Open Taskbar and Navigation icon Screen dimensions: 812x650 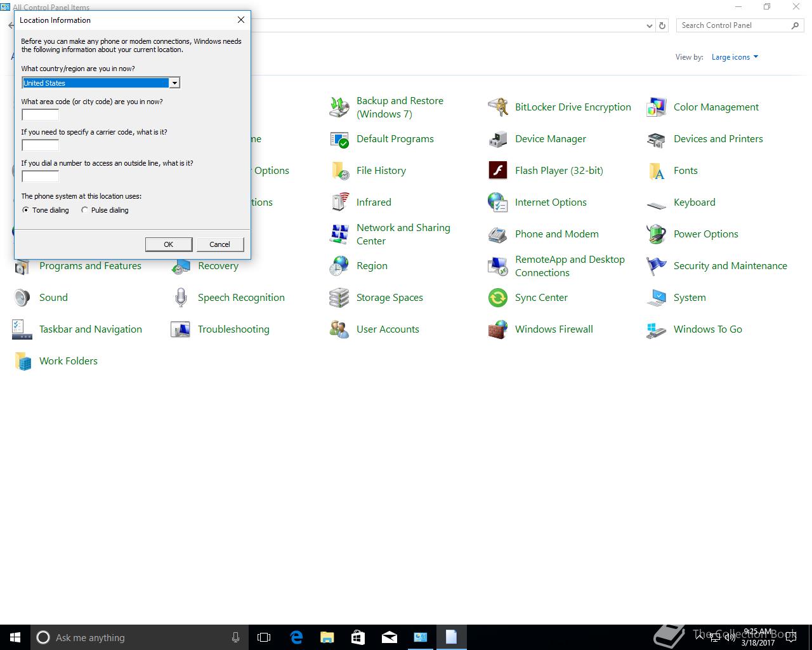coord(22,329)
